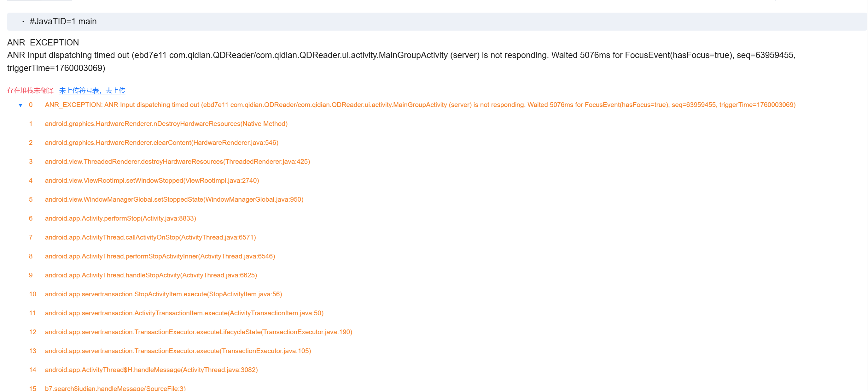
Task: Select the performStopActivityInner stack frame
Action: click(x=160, y=256)
